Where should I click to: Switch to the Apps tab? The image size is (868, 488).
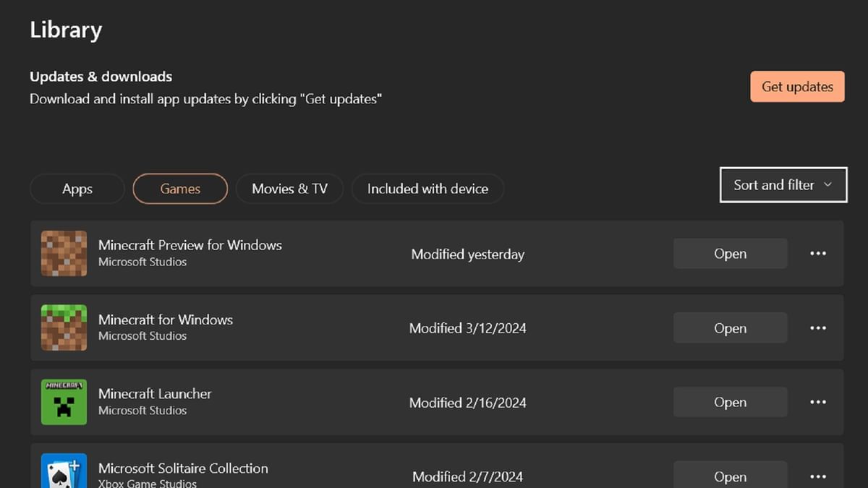[77, 189]
